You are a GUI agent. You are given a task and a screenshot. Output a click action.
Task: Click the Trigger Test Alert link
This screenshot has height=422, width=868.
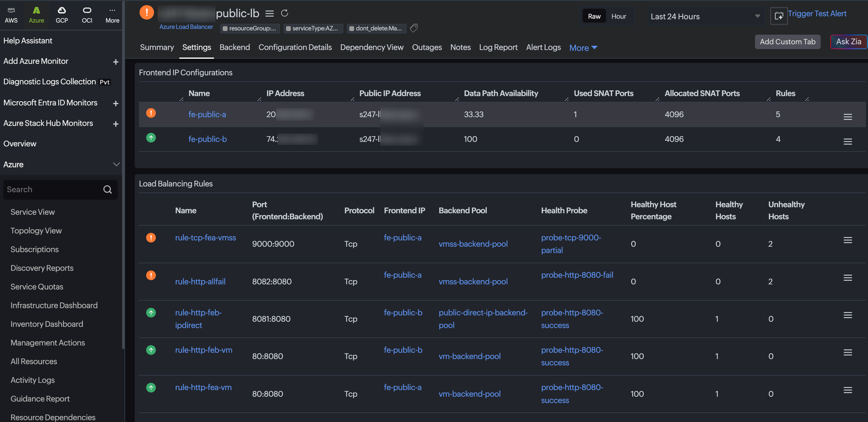pyautogui.click(x=817, y=14)
